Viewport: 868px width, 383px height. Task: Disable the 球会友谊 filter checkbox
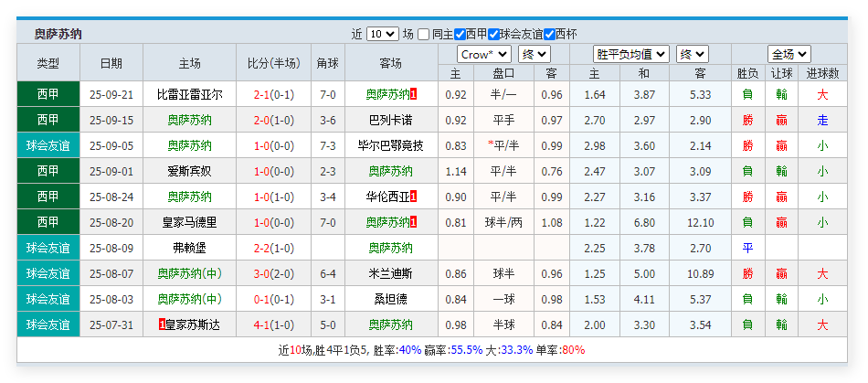pyautogui.click(x=493, y=34)
